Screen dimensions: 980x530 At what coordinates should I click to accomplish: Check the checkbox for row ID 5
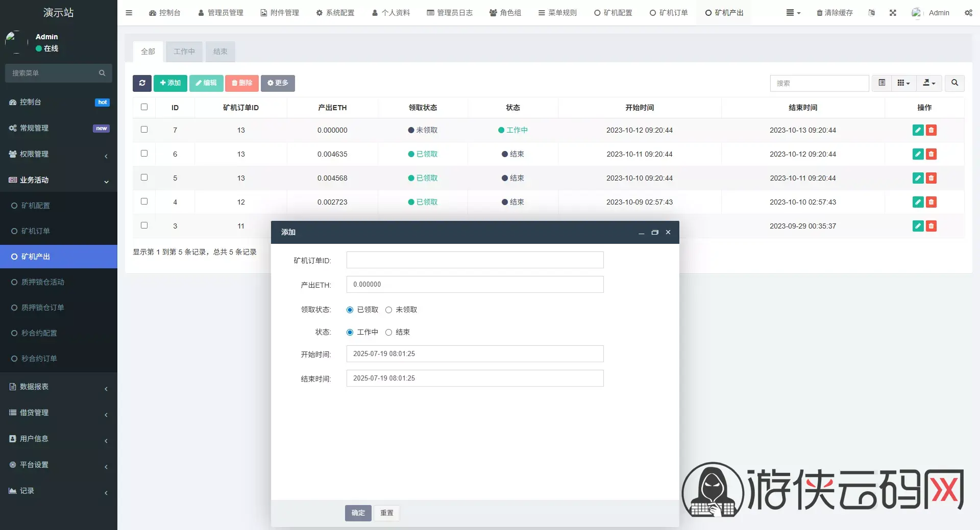pos(144,178)
